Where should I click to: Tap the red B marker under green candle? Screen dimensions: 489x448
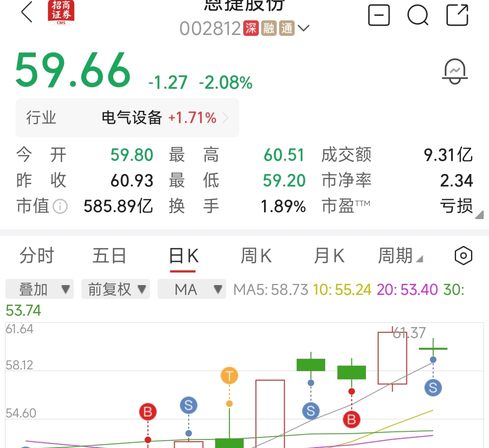352,419
